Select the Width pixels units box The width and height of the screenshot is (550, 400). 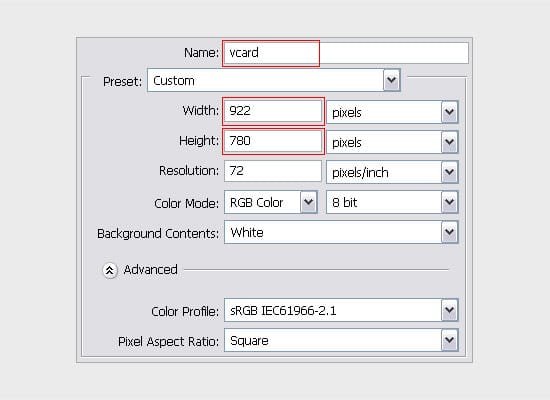(x=392, y=112)
